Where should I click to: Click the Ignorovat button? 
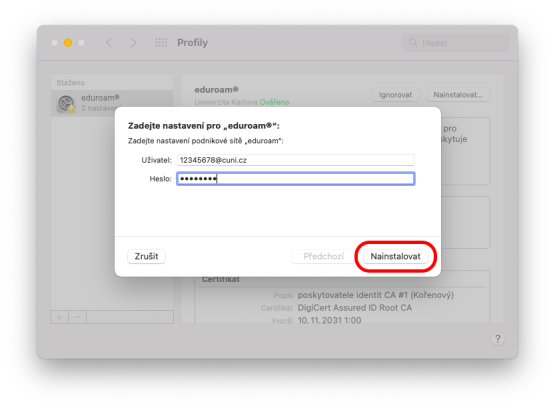click(x=395, y=95)
